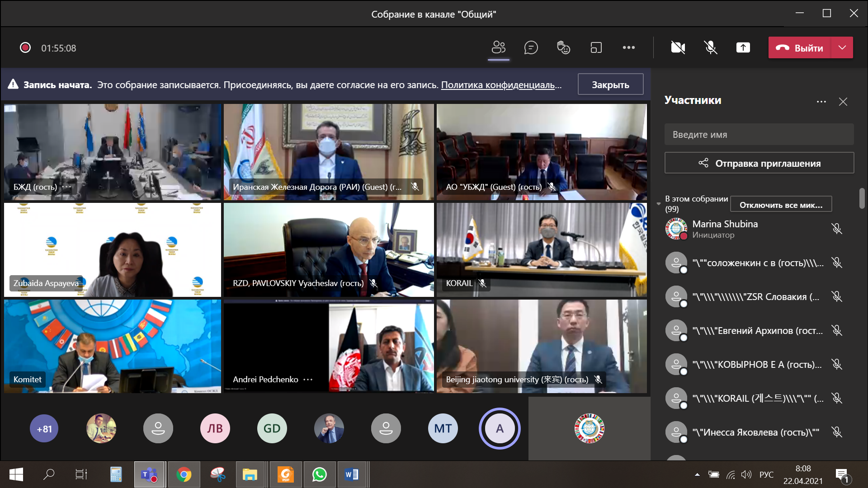
Task: Click the MT participant avatar
Action: pos(443,428)
